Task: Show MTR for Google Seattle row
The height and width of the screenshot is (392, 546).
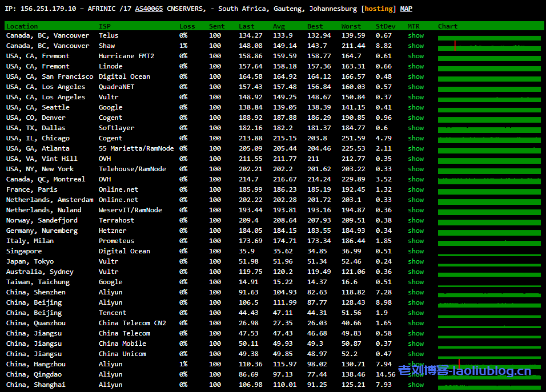Action: pyautogui.click(x=416, y=107)
